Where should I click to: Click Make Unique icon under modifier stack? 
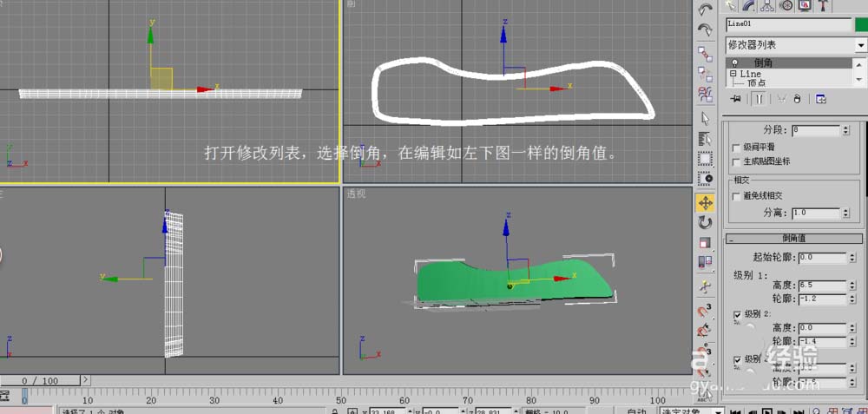click(x=781, y=99)
